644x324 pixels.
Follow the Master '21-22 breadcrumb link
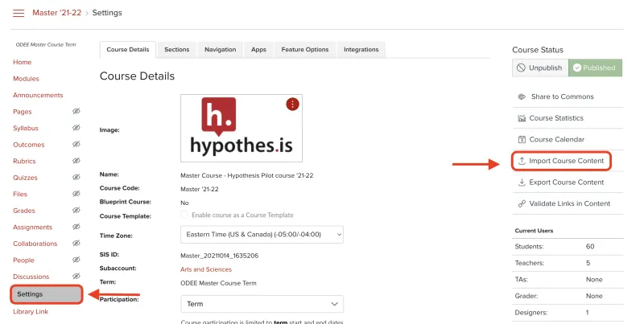click(x=57, y=13)
